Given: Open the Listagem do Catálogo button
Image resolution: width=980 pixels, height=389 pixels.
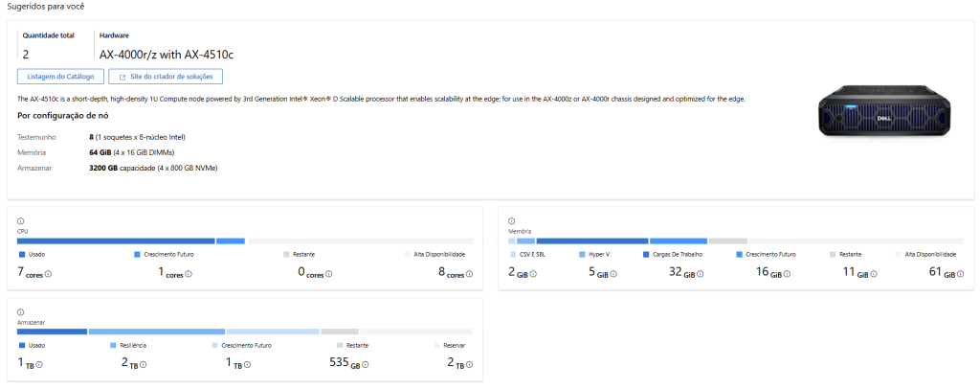Looking at the screenshot, I should click(x=60, y=77).
